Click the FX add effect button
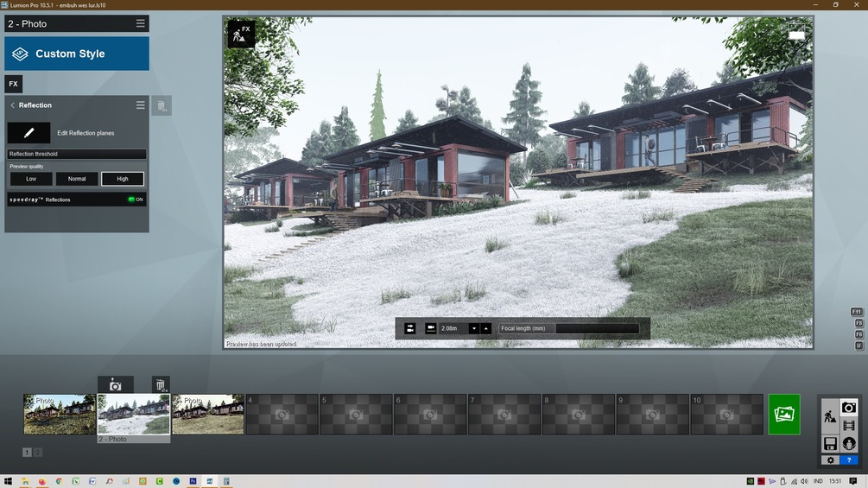Image resolution: width=868 pixels, height=488 pixels. (13, 84)
